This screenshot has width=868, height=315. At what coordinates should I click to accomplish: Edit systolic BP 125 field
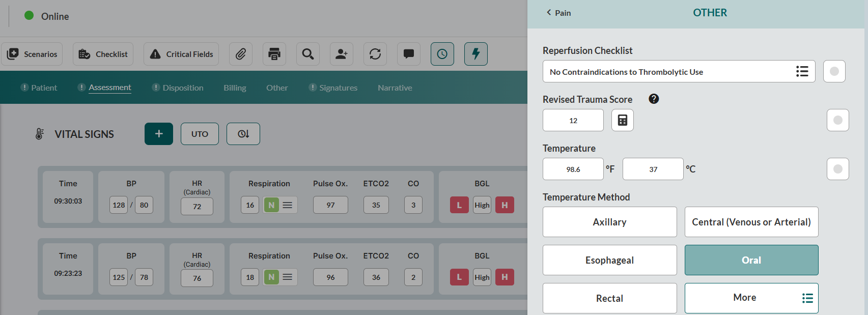coord(119,277)
